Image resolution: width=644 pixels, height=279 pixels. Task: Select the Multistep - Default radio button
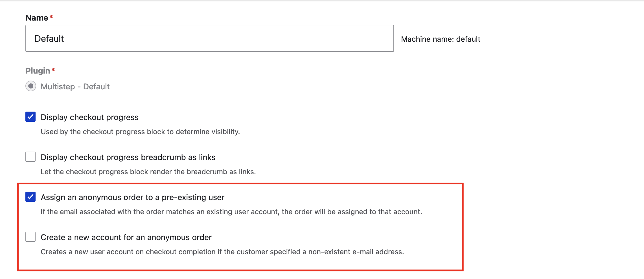pyautogui.click(x=31, y=87)
